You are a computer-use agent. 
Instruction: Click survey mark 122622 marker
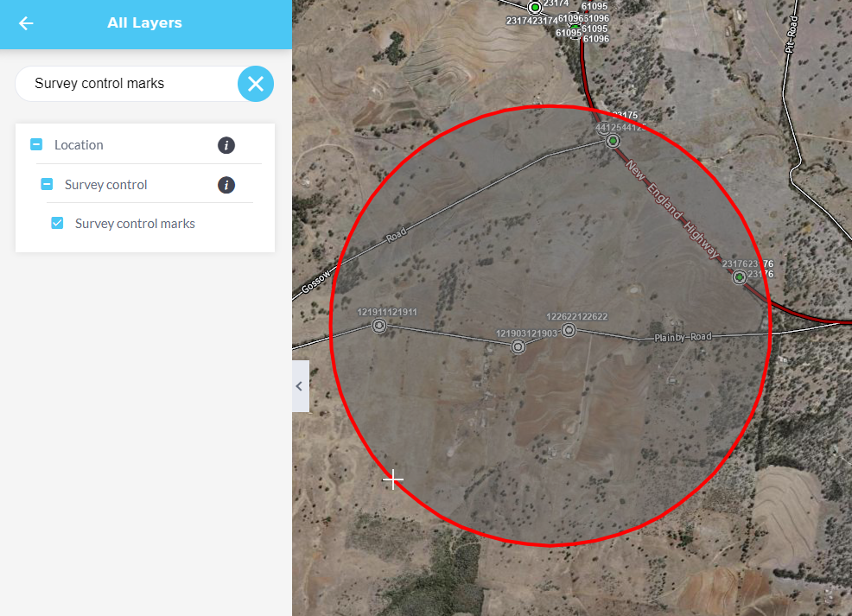pyautogui.click(x=569, y=330)
